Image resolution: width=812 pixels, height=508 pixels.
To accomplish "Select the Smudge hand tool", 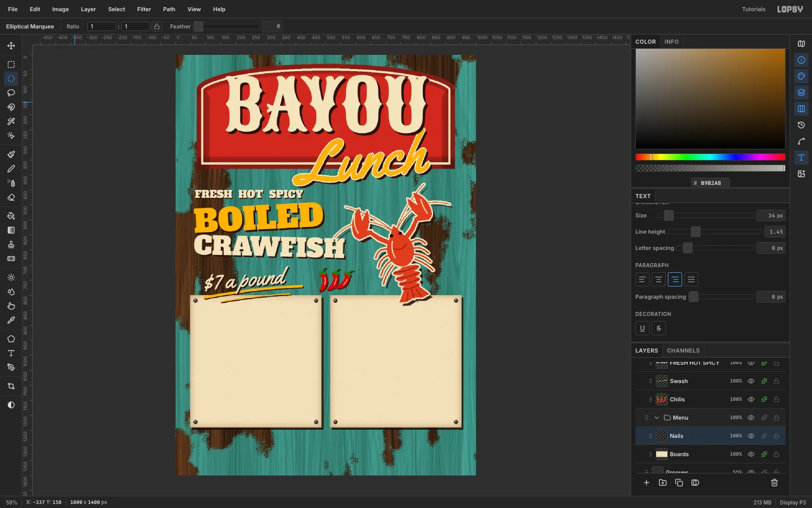I will tap(11, 306).
